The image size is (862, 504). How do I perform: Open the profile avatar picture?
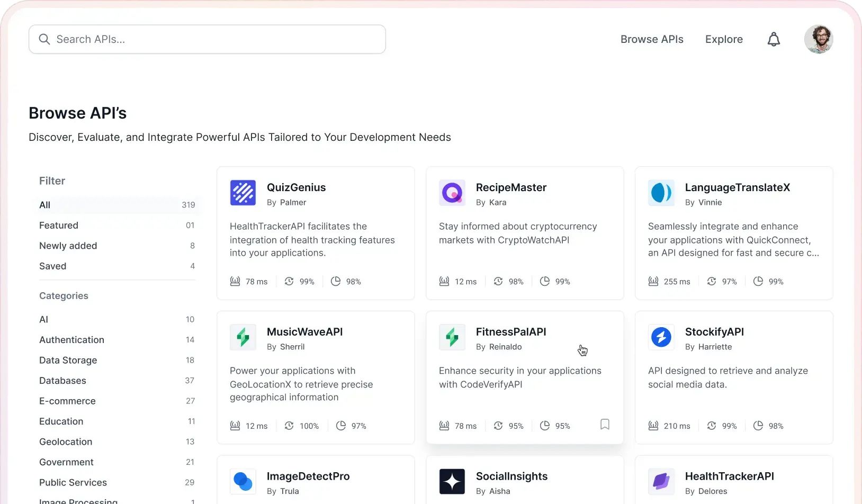819,39
